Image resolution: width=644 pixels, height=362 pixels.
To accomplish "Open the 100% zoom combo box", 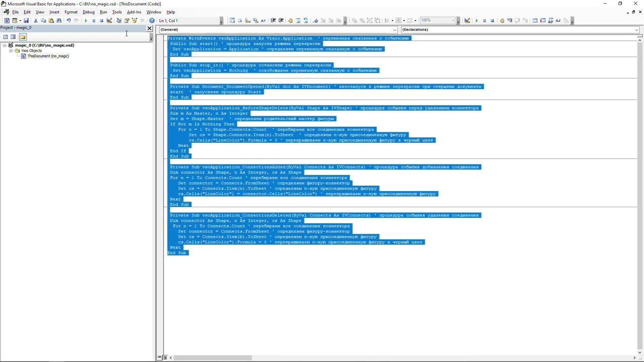I will coord(437,21).
